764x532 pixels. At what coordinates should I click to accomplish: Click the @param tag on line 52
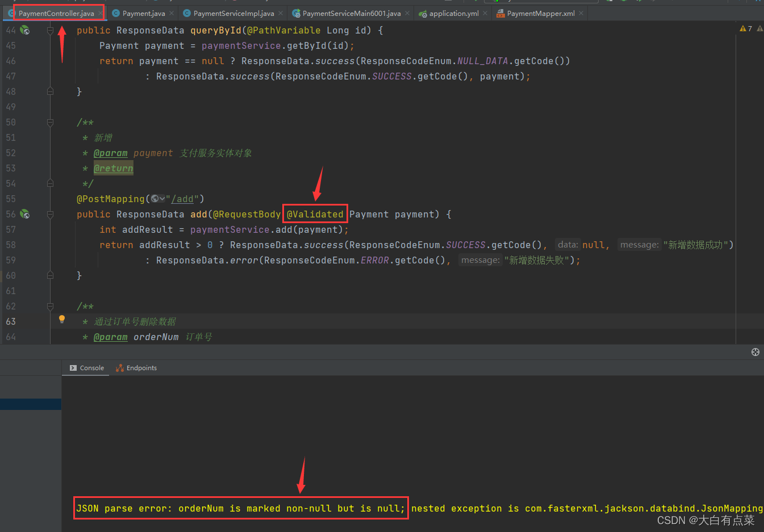(110, 153)
